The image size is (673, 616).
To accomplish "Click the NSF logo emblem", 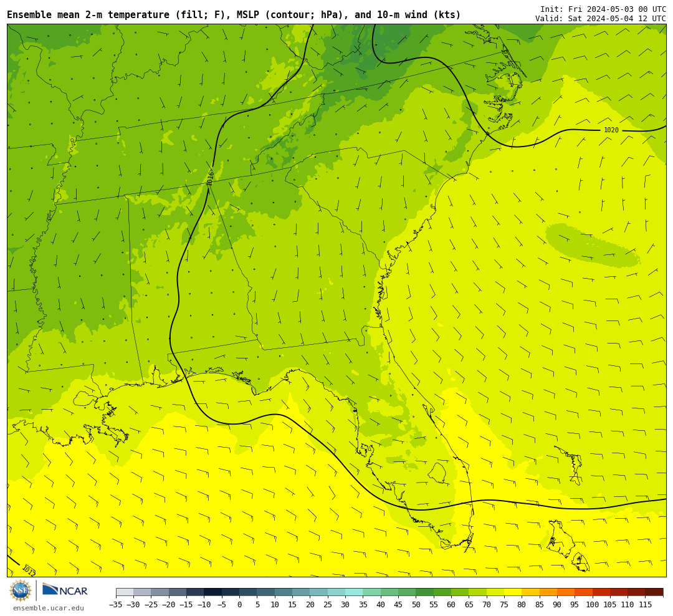I will (21, 590).
